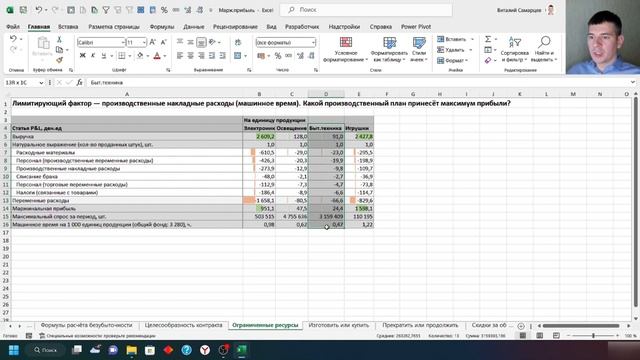Click the Insert Function fx icon
640x360 pixels.
[80, 82]
